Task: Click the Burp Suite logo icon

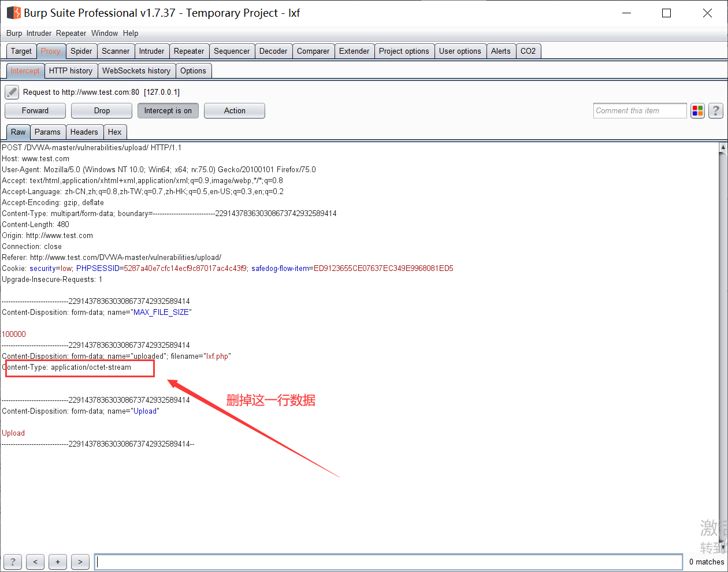Action: click(13, 13)
